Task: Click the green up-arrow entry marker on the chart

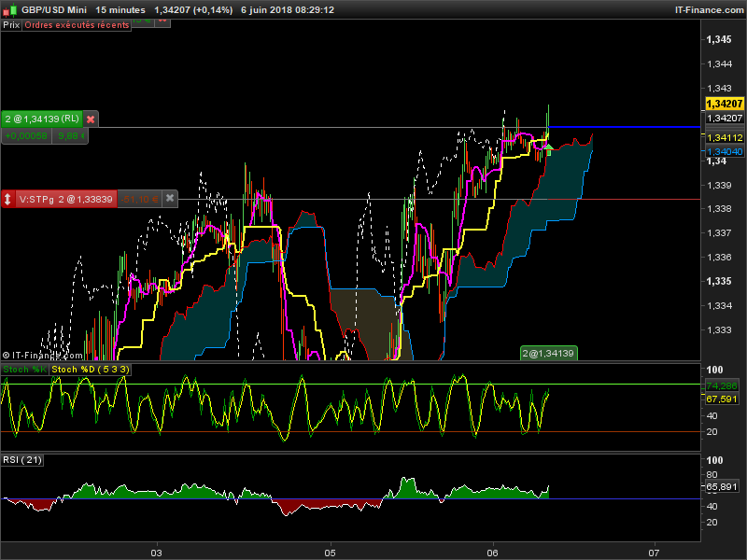Action: point(548,149)
